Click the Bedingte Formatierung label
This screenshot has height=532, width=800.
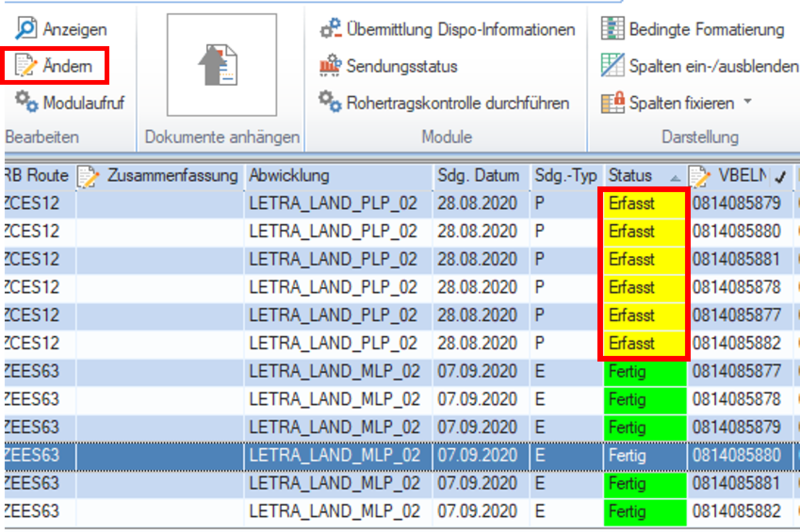707,30
